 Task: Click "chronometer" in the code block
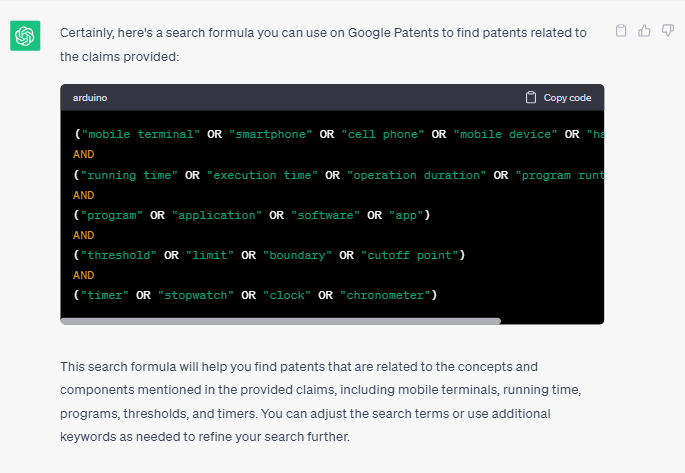click(385, 295)
